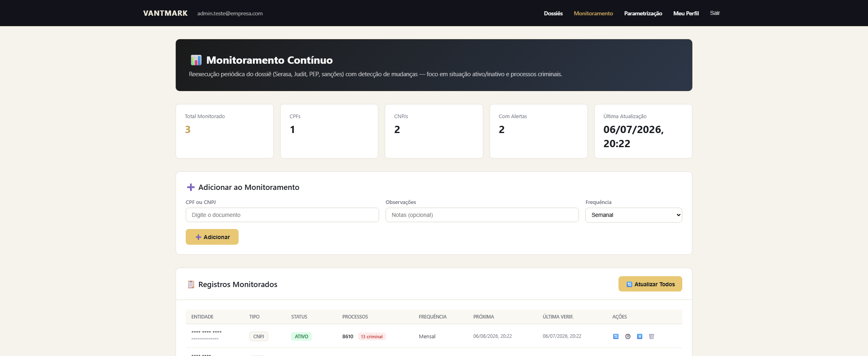Click the plus icon beside Adicionar ao Monitoramento
The height and width of the screenshot is (356, 868).
[x=191, y=187]
